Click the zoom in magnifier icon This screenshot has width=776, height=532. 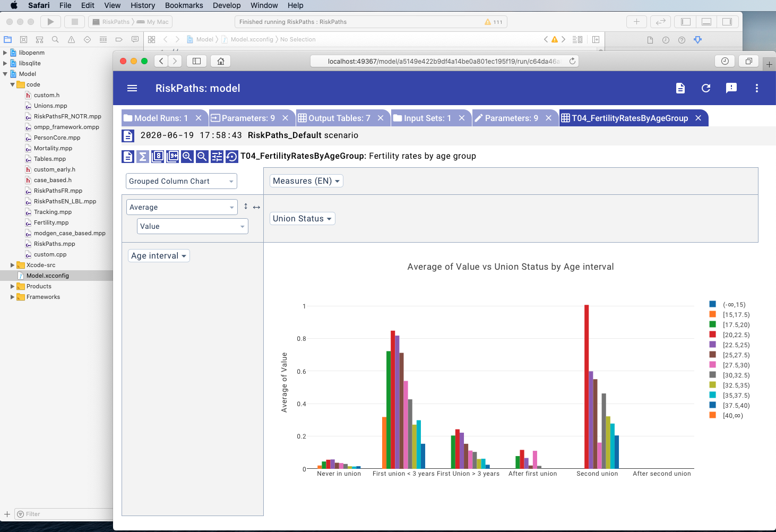[x=187, y=156]
